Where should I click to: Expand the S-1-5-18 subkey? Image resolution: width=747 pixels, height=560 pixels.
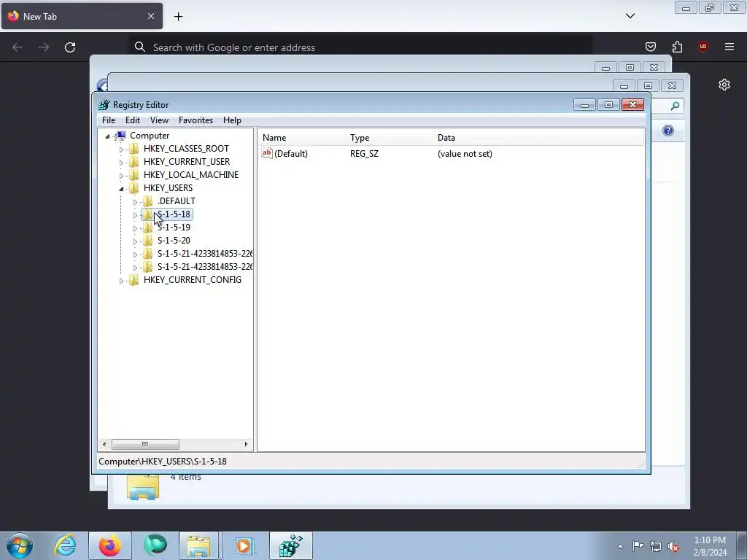[135, 215]
